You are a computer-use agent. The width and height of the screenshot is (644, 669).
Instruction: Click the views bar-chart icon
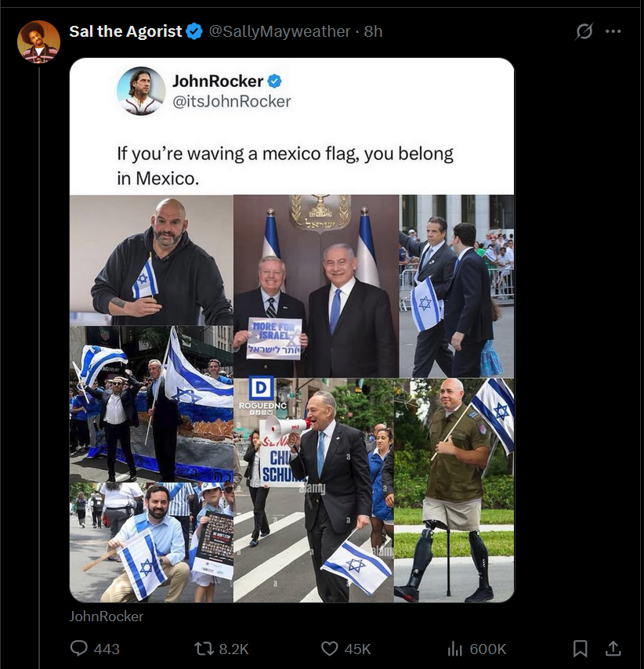(x=454, y=649)
